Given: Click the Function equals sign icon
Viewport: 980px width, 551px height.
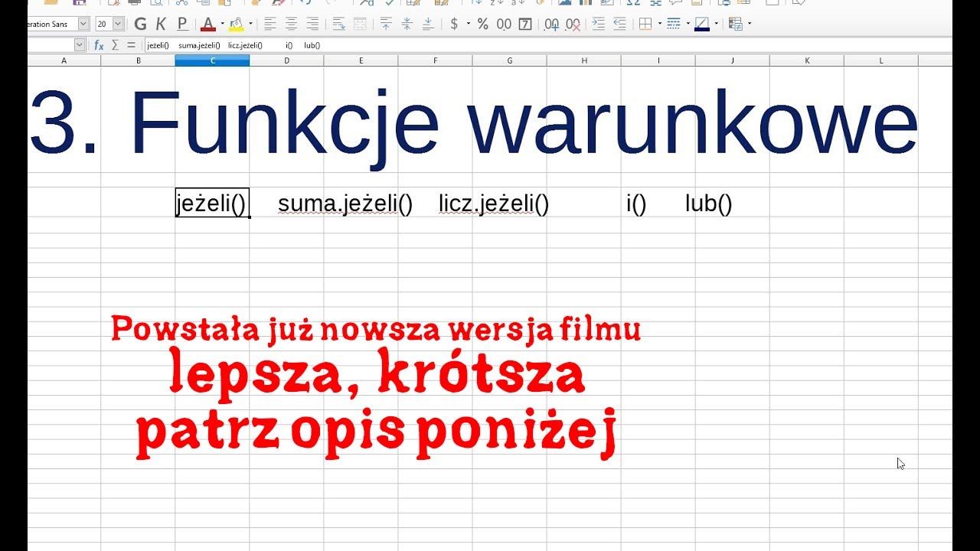Looking at the screenshot, I should 131,45.
